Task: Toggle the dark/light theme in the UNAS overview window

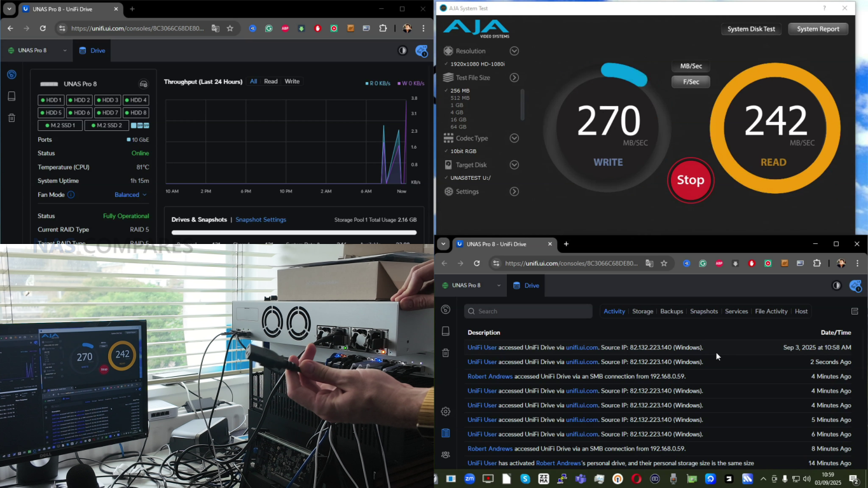Action: [x=403, y=50]
